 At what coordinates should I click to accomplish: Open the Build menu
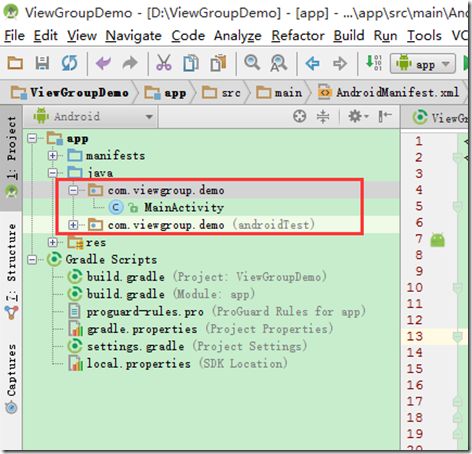(349, 35)
